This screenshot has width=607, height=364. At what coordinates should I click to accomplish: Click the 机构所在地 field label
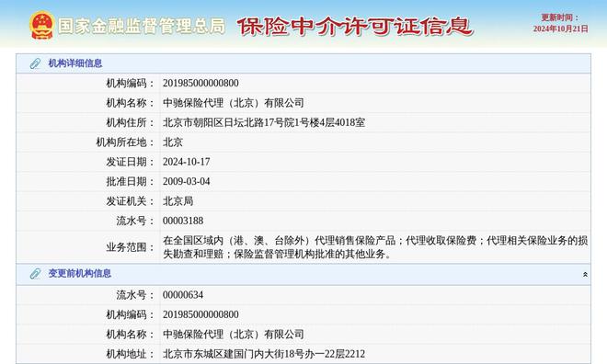125,142
